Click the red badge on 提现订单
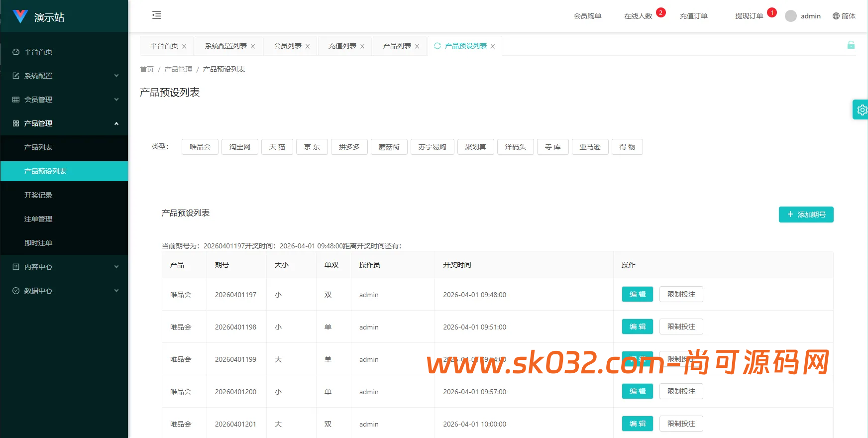The width and height of the screenshot is (868, 438). coord(772,12)
